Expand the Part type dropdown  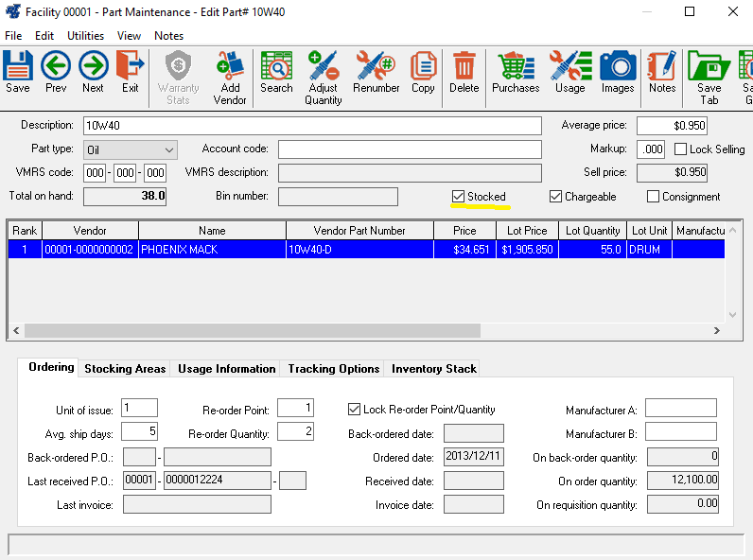[168, 149]
